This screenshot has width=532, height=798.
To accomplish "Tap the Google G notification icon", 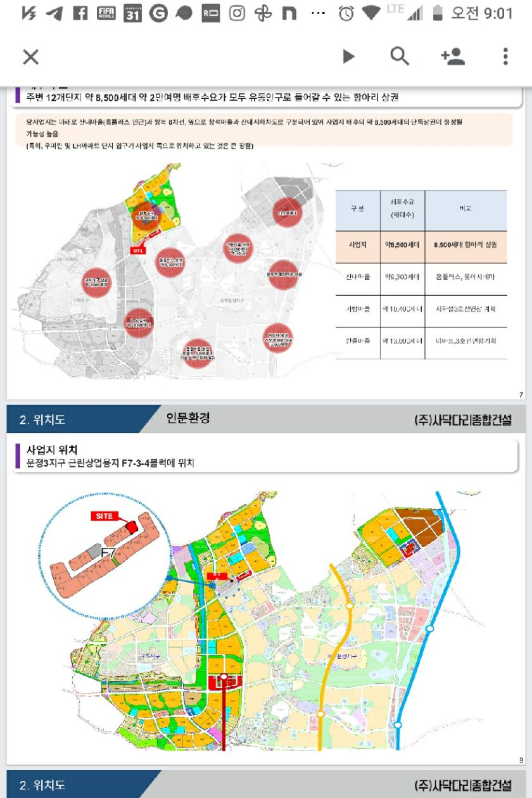I will [x=158, y=13].
